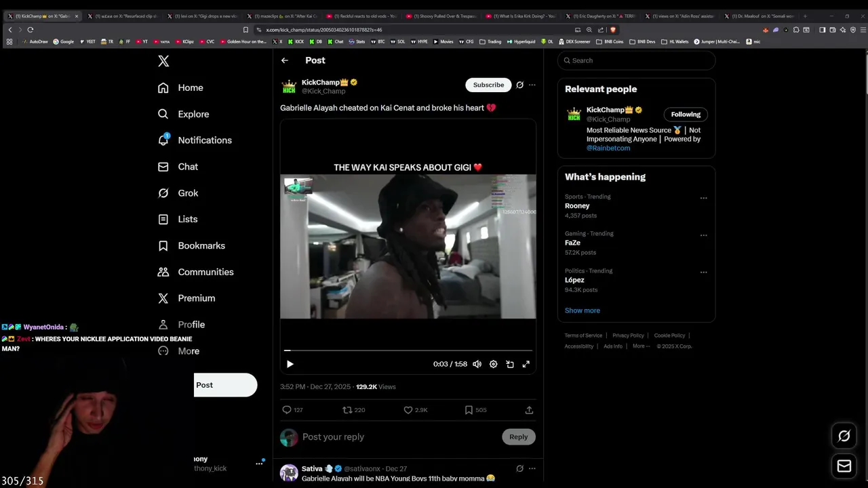Open Premium from the sidebar
This screenshot has height=488, width=868.
186,298
